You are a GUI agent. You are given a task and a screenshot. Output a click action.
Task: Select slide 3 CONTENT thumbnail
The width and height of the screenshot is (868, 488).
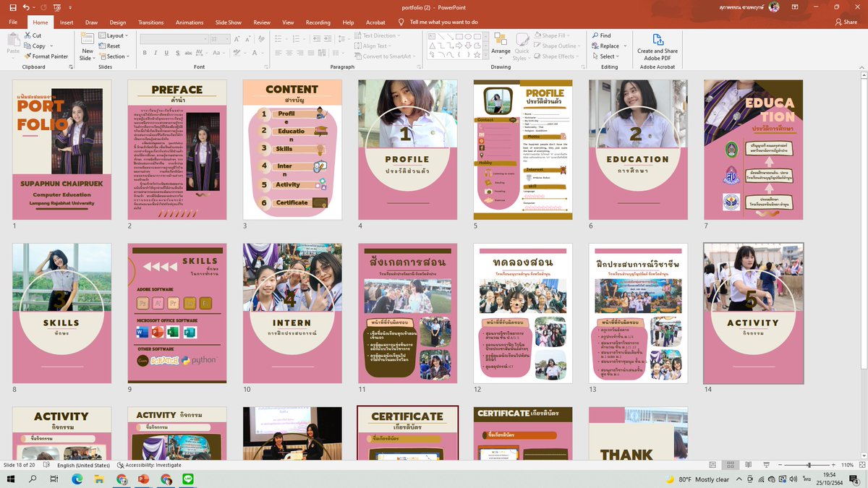(x=292, y=150)
